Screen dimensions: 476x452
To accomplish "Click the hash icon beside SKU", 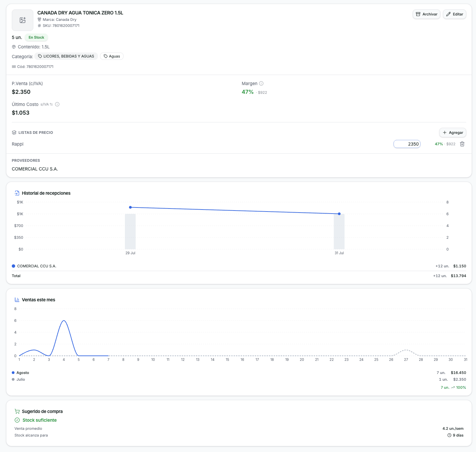I will click(x=39, y=26).
